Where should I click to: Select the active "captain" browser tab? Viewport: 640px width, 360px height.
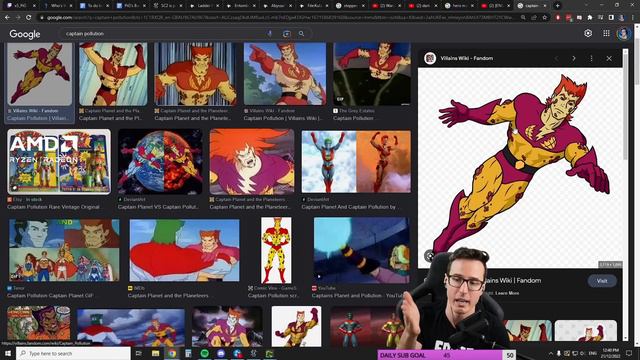533,6
